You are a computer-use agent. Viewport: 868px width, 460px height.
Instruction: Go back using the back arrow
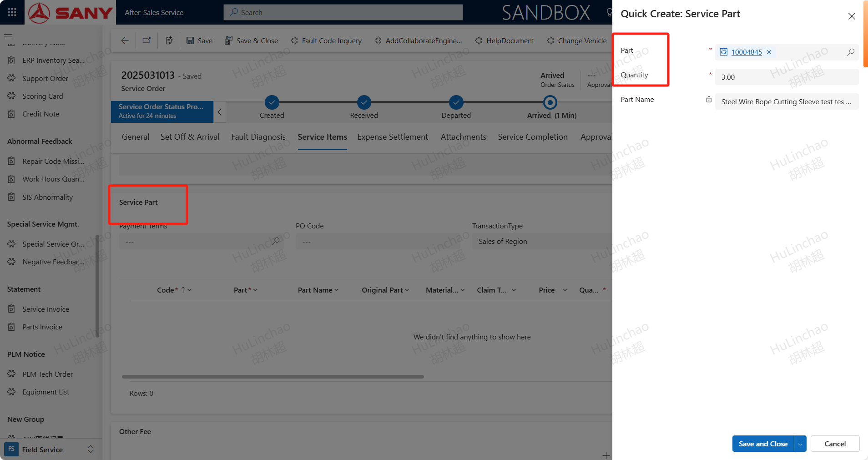(x=125, y=40)
